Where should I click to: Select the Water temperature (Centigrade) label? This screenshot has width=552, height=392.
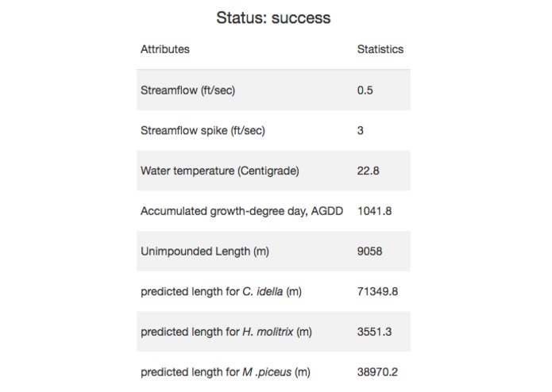coord(220,171)
